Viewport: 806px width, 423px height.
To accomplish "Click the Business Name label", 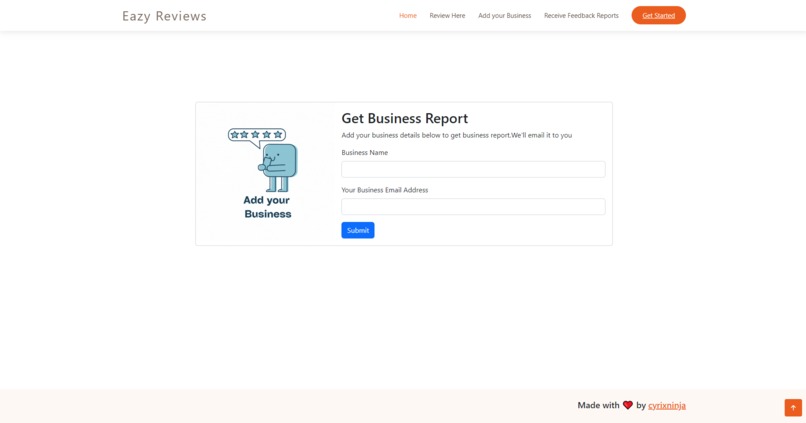I will coord(364,153).
